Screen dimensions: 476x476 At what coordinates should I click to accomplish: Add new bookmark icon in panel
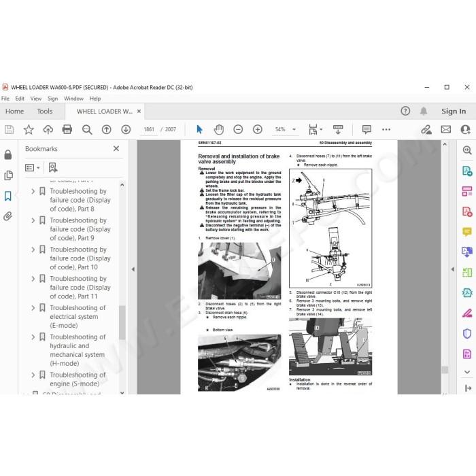click(x=53, y=167)
